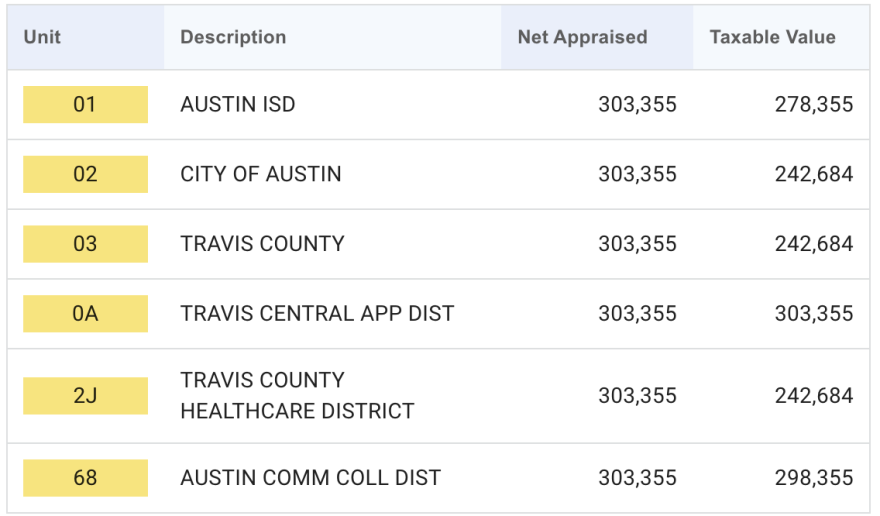Select TRAVIS CENTRAL APP DIST description
This screenshot has height=516, width=880.
pyautogui.click(x=317, y=313)
